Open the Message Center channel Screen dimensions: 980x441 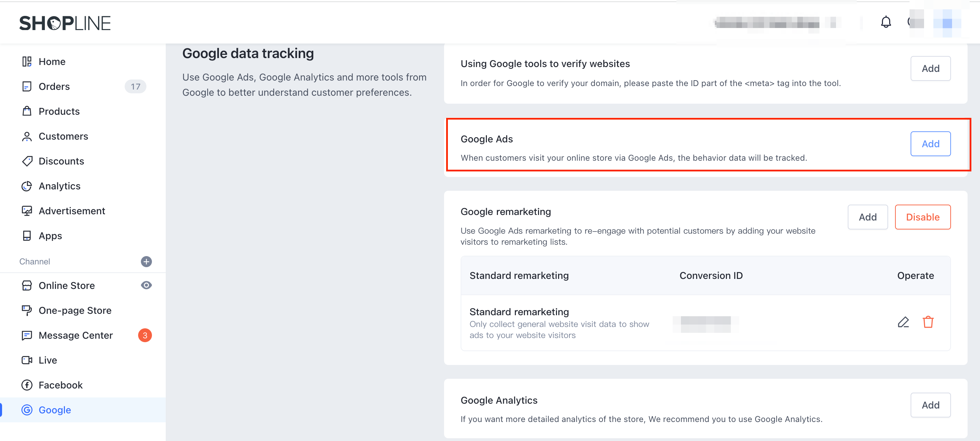pyautogui.click(x=75, y=335)
